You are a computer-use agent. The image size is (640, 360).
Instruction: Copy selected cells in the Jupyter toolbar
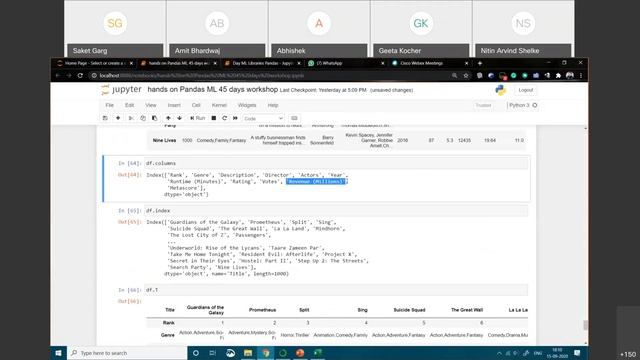[143, 118]
